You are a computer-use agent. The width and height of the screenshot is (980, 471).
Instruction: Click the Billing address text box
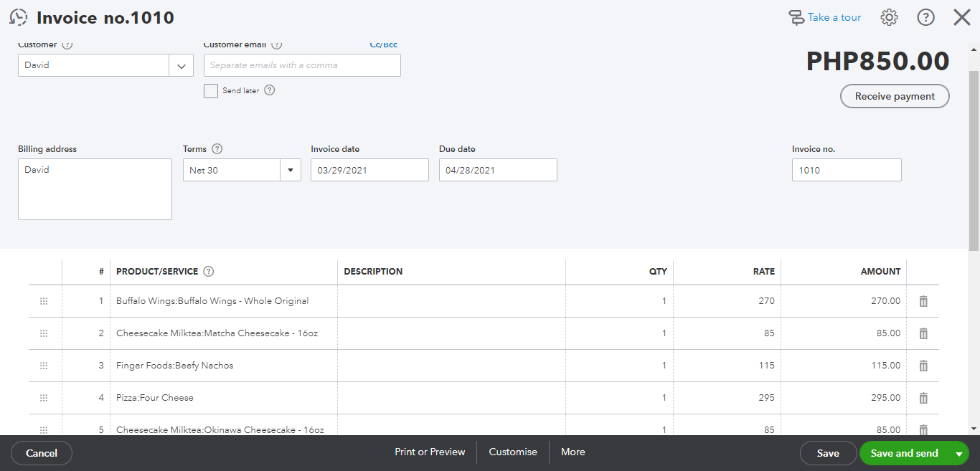click(x=95, y=189)
